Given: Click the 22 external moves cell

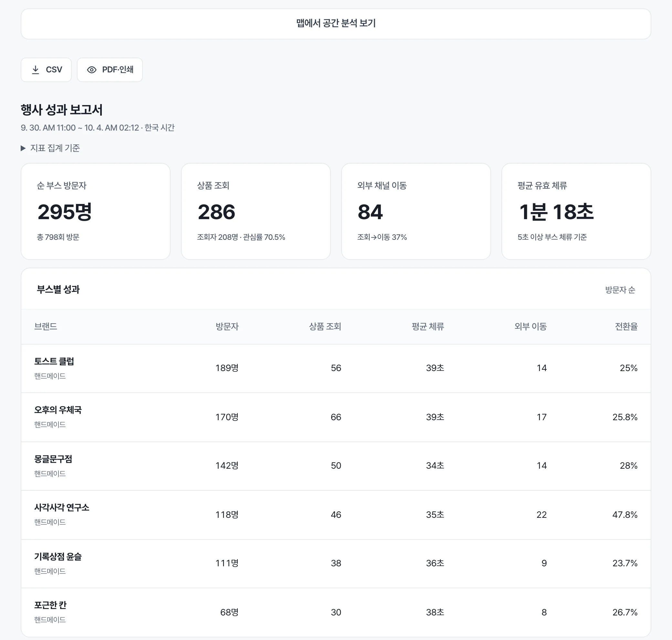Looking at the screenshot, I should [542, 515].
